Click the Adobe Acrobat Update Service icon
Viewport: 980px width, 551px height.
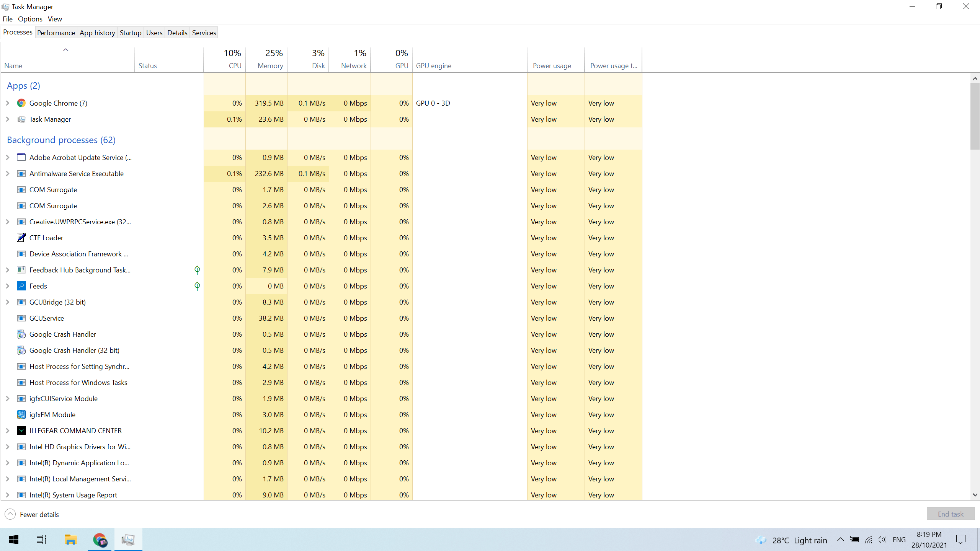point(21,157)
